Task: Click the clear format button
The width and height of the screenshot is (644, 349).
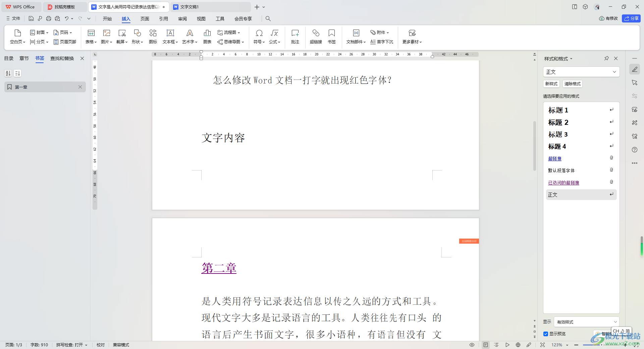Action: 572,84
